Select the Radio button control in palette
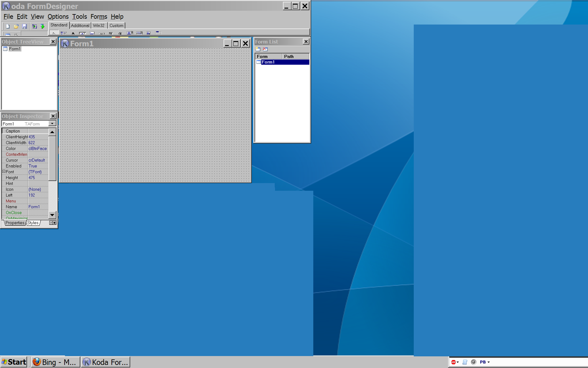This screenshot has height=368, width=588. (120, 33)
